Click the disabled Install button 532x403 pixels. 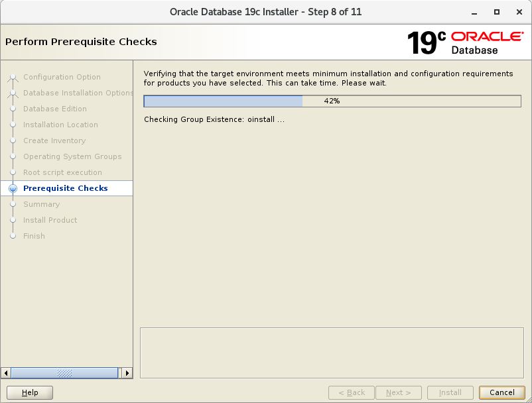point(450,392)
